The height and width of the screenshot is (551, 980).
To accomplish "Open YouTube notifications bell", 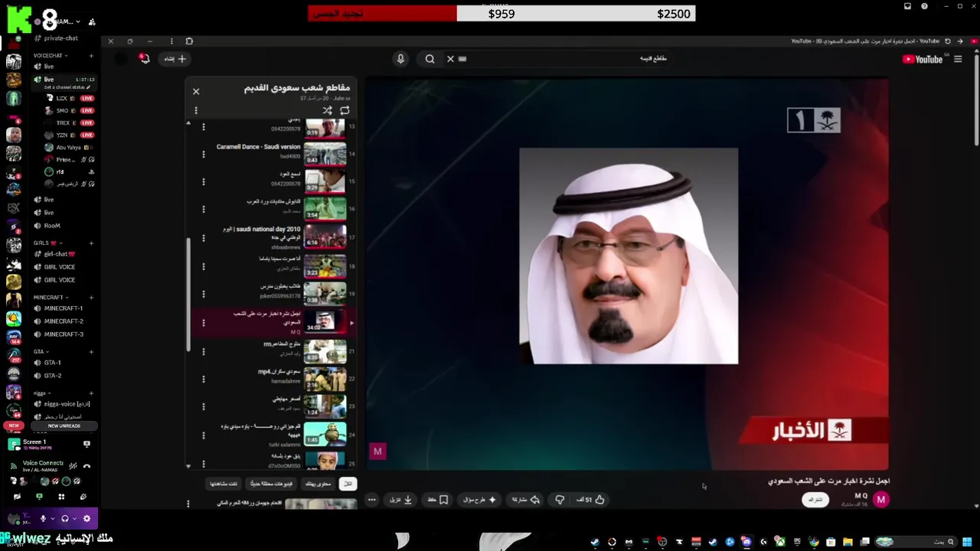I will pos(144,58).
